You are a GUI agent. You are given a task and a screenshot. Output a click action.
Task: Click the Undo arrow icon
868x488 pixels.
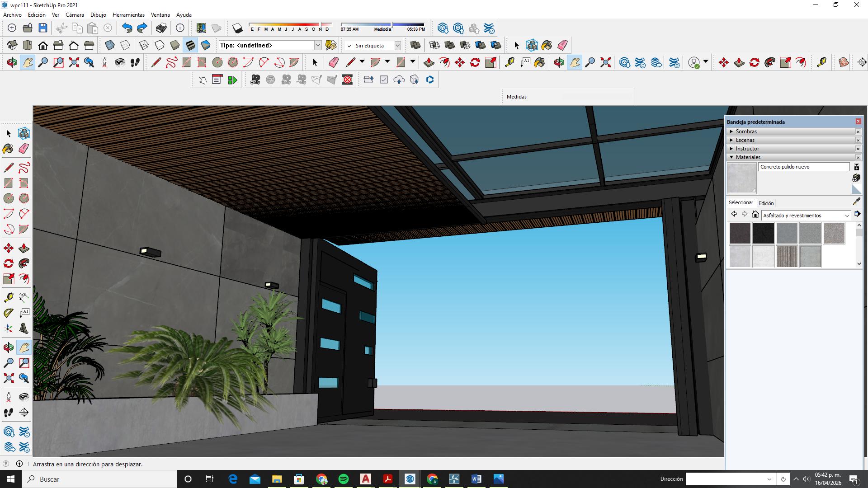[127, 28]
